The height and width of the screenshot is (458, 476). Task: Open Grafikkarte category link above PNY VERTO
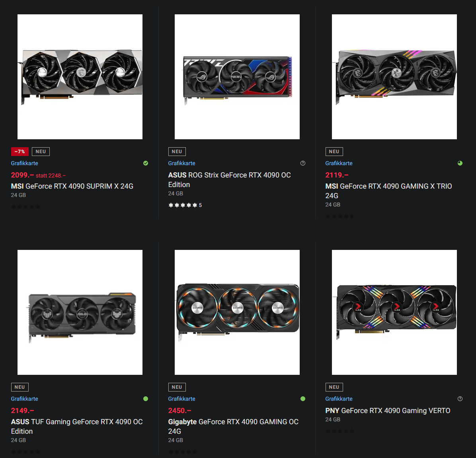click(x=339, y=399)
